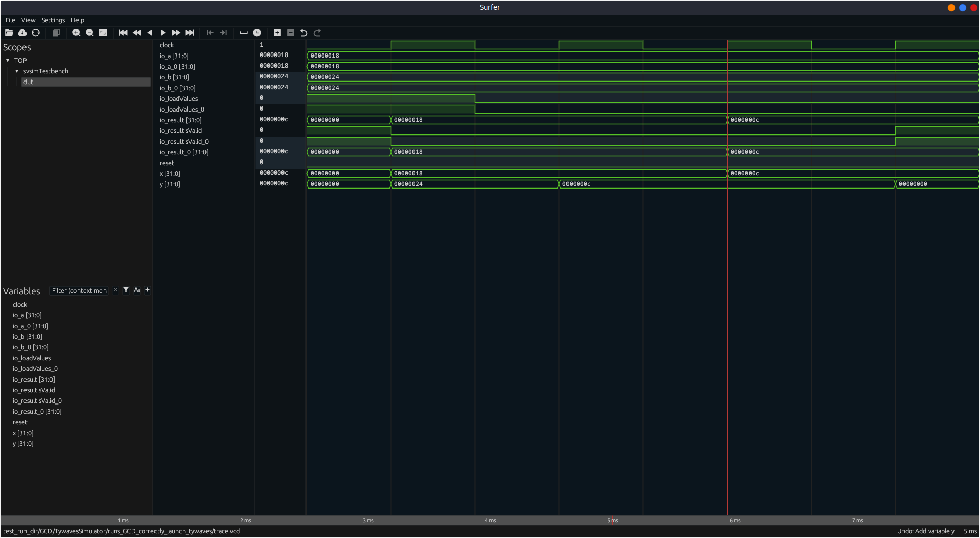This screenshot has width=980, height=538.
Task: Add a timeline with clock icon
Action: tap(257, 33)
